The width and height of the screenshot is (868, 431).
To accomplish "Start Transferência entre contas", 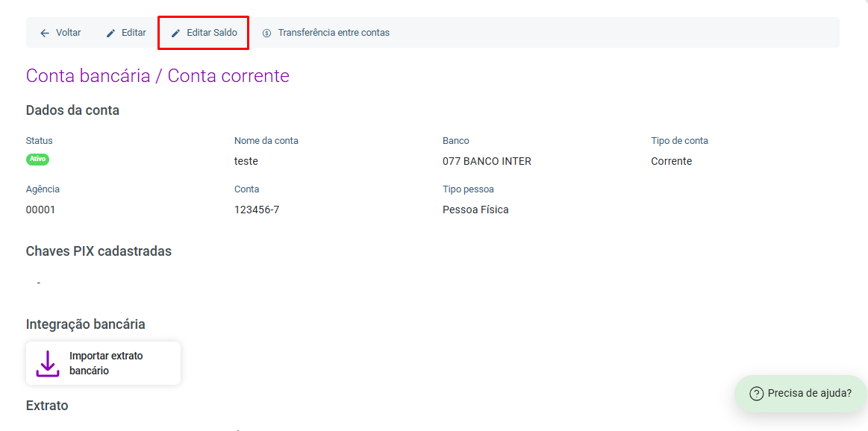I will point(326,33).
